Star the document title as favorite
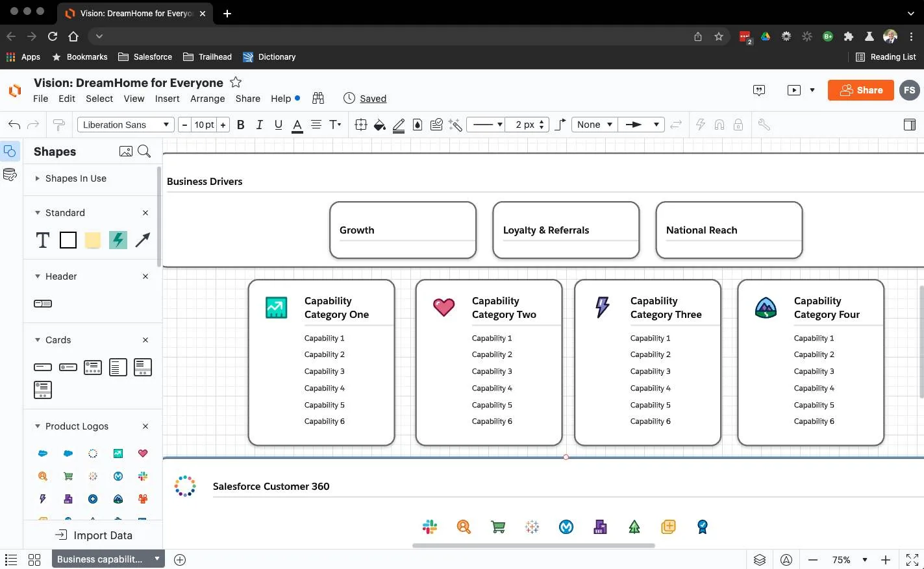This screenshot has width=924, height=569. click(236, 82)
